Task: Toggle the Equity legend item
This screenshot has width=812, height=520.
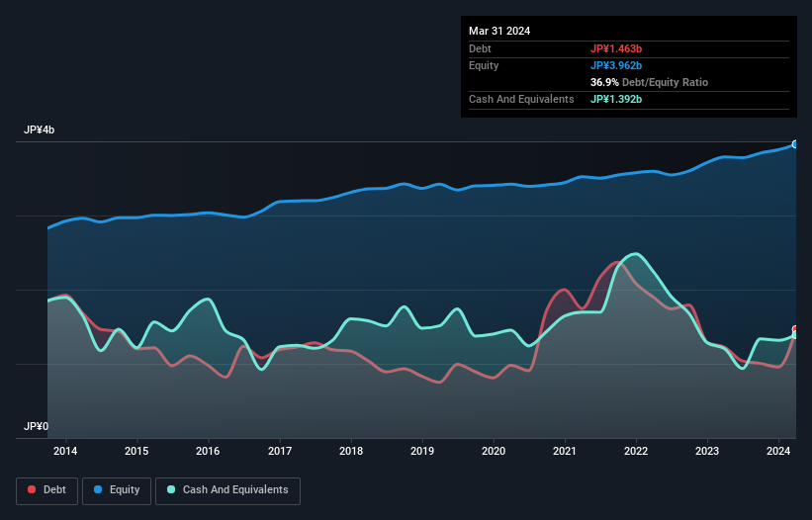Action: [x=118, y=490]
